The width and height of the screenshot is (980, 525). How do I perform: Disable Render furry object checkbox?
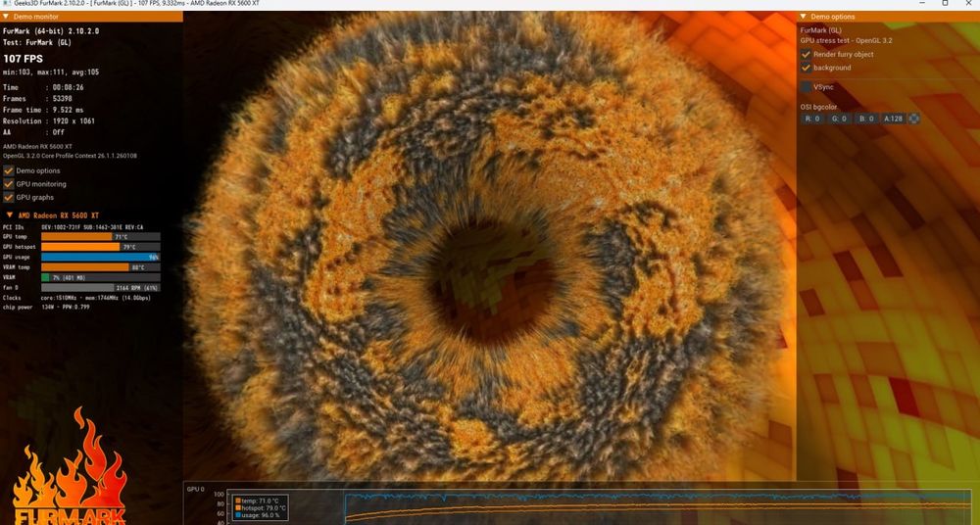[806, 55]
